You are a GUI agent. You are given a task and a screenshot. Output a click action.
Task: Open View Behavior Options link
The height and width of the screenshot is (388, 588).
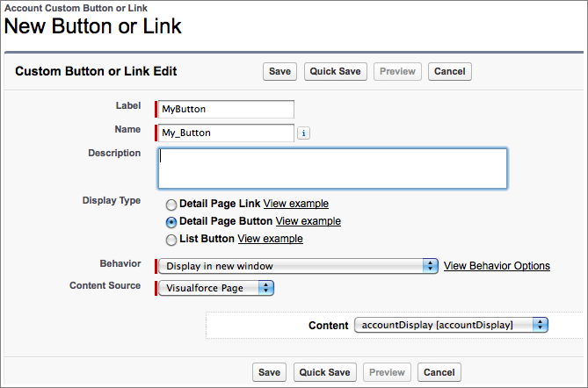[497, 266]
